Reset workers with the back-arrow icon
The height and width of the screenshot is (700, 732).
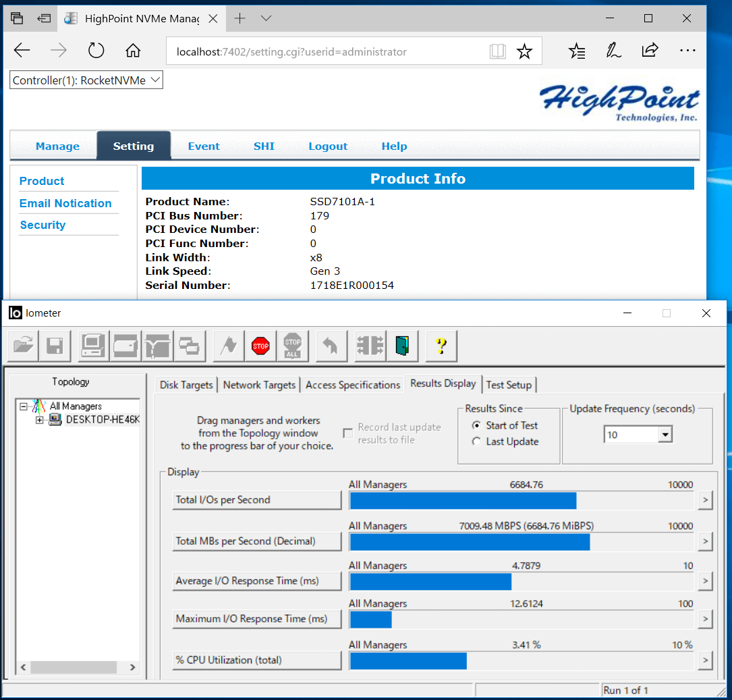331,346
